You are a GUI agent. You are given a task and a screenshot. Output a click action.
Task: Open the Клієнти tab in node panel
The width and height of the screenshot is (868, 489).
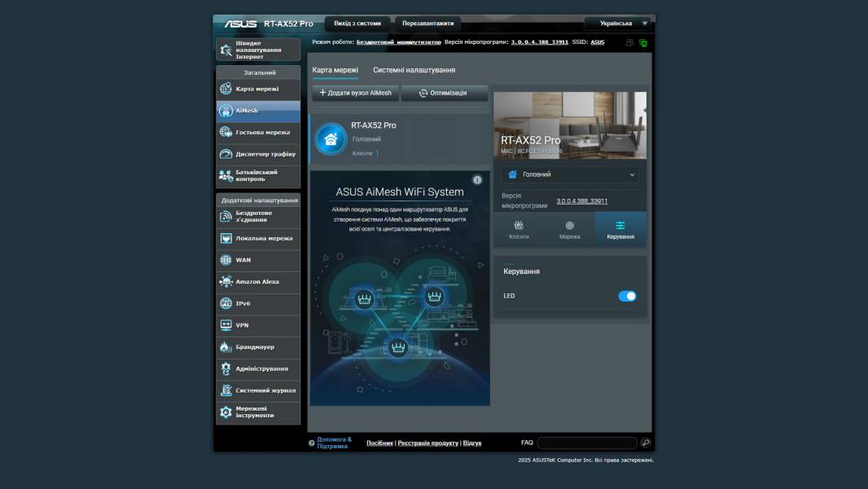click(x=519, y=230)
